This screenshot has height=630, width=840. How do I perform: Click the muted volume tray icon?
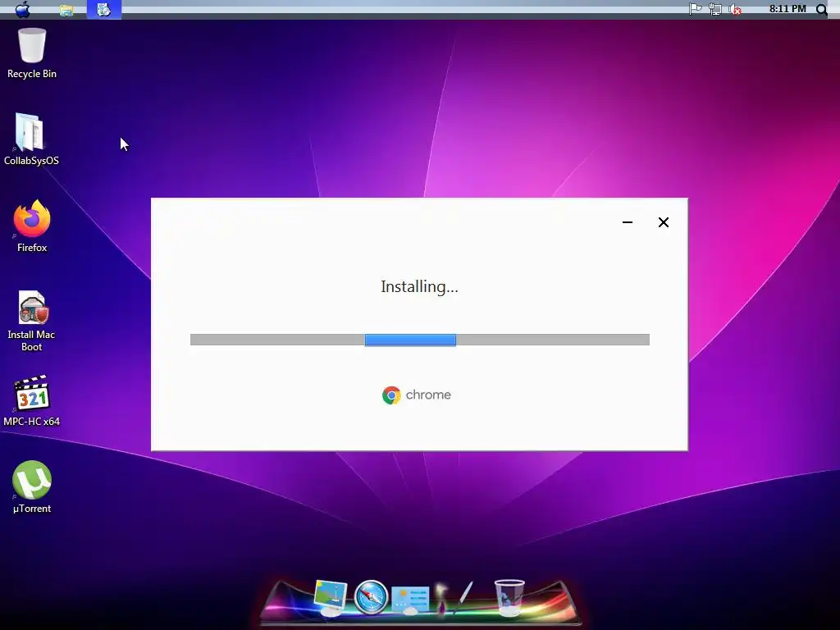pyautogui.click(x=735, y=10)
